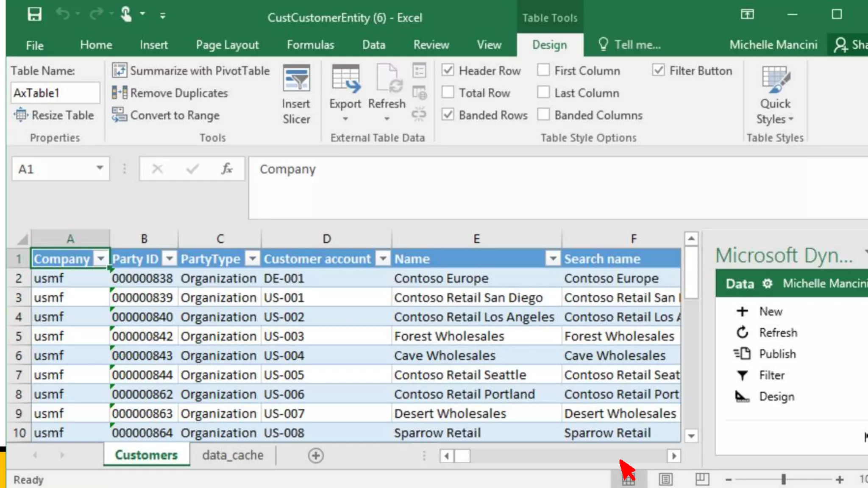Toggle the Filter Button checkbox
Viewport: 868px width, 488px height.
click(659, 70)
